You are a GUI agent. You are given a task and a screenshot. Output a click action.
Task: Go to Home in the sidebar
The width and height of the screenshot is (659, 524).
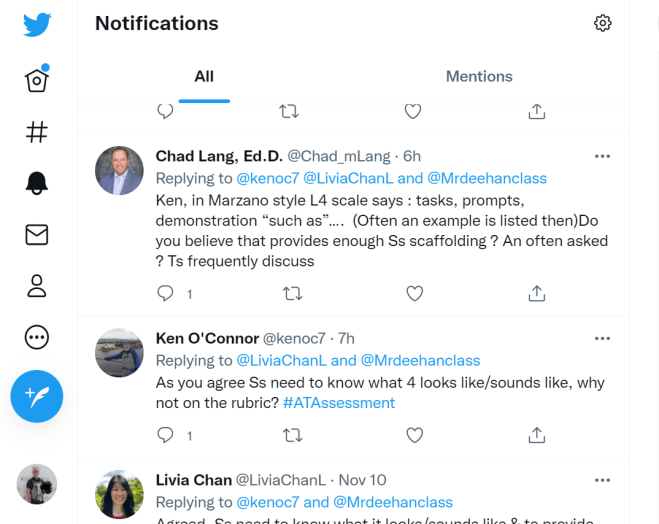[37, 80]
